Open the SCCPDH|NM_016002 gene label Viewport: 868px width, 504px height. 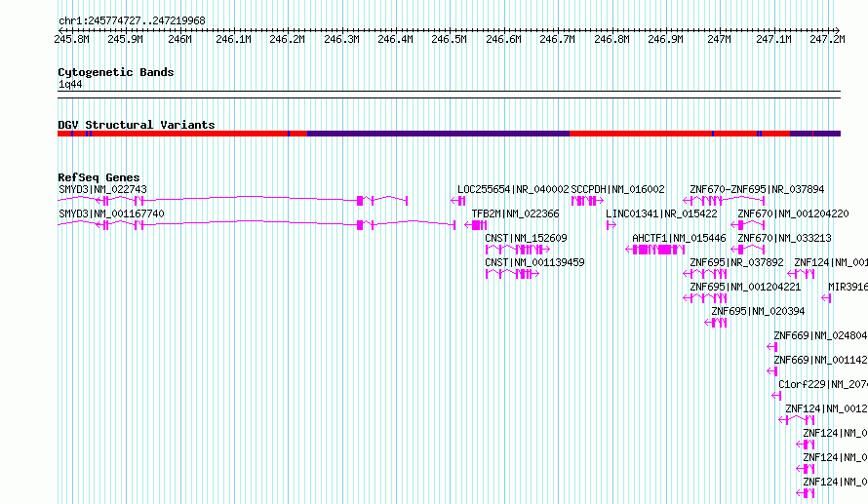pyautogui.click(x=617, y=189)
